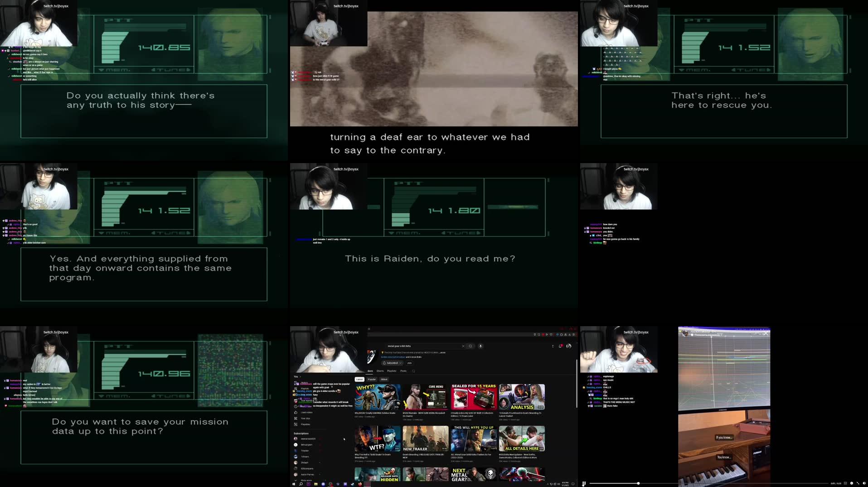This screenshot has height=487, width=868.
Task: Click the player icon left of the gear
Action: pos(845,483)
